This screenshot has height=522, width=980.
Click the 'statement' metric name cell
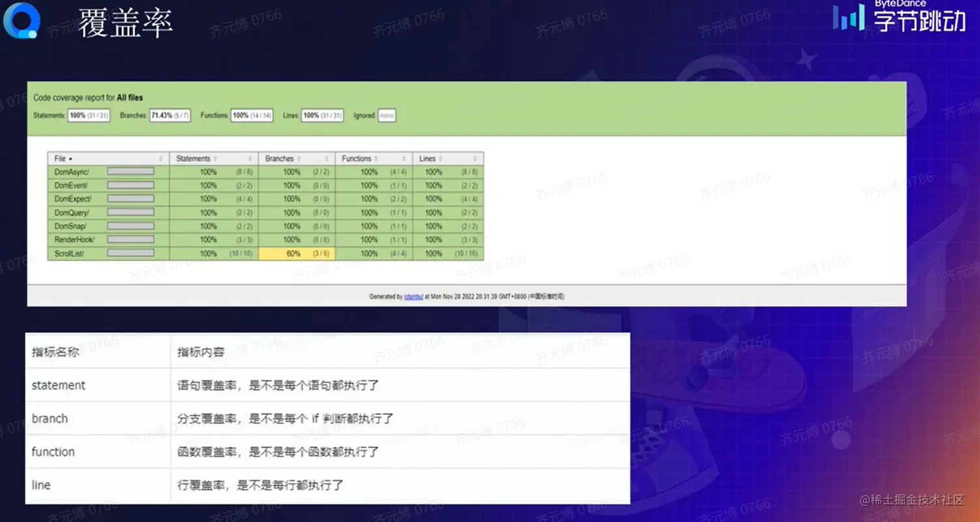(98, 385)
